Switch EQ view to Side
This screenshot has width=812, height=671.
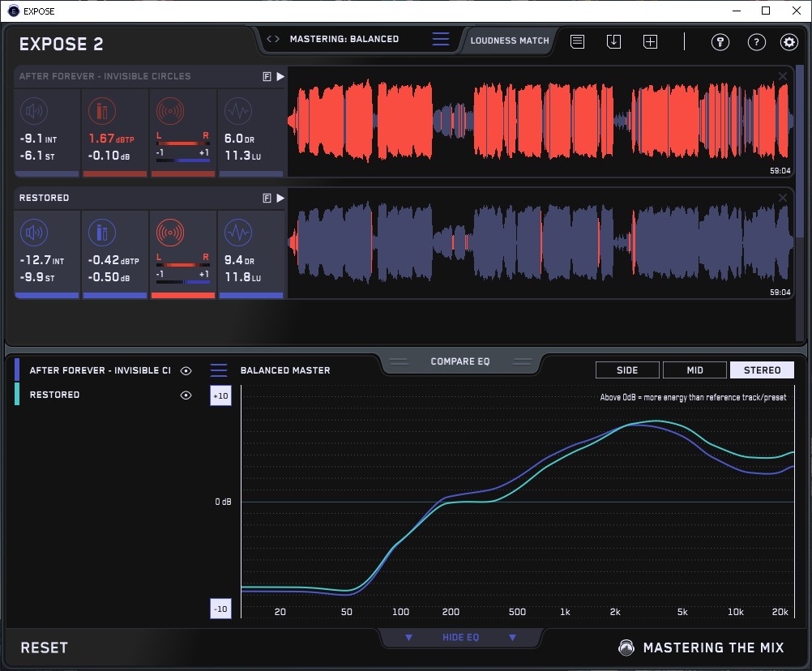[627, 370]
